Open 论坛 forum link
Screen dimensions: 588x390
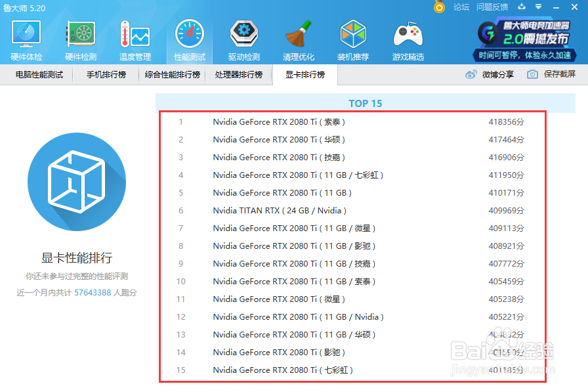pyautogui.click(x=461, y=7)
